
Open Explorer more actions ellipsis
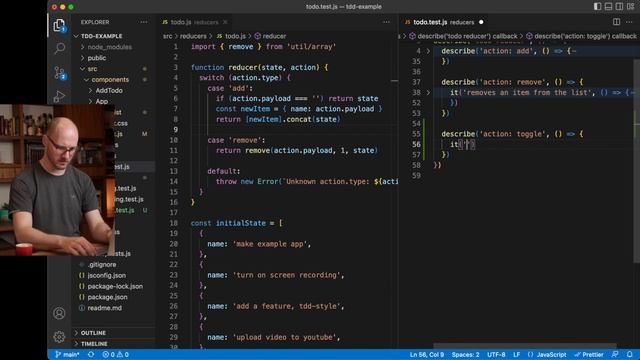[144, 22]
